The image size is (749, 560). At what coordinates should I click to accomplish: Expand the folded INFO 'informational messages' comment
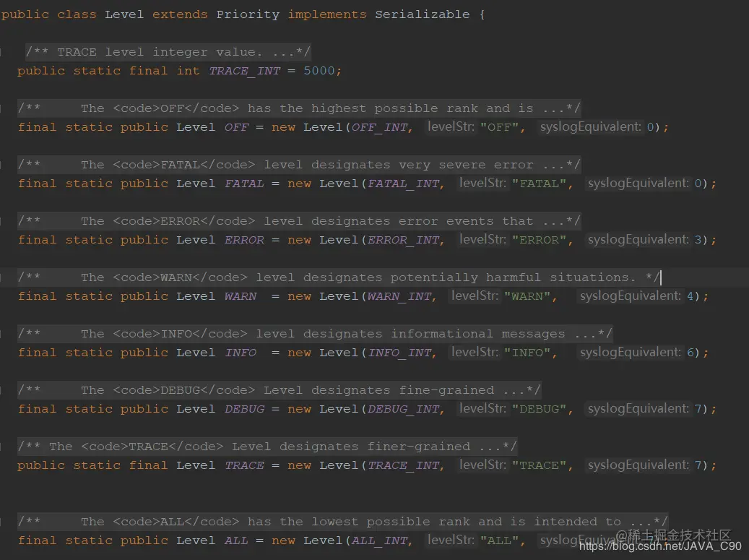(x=315, y=334)
